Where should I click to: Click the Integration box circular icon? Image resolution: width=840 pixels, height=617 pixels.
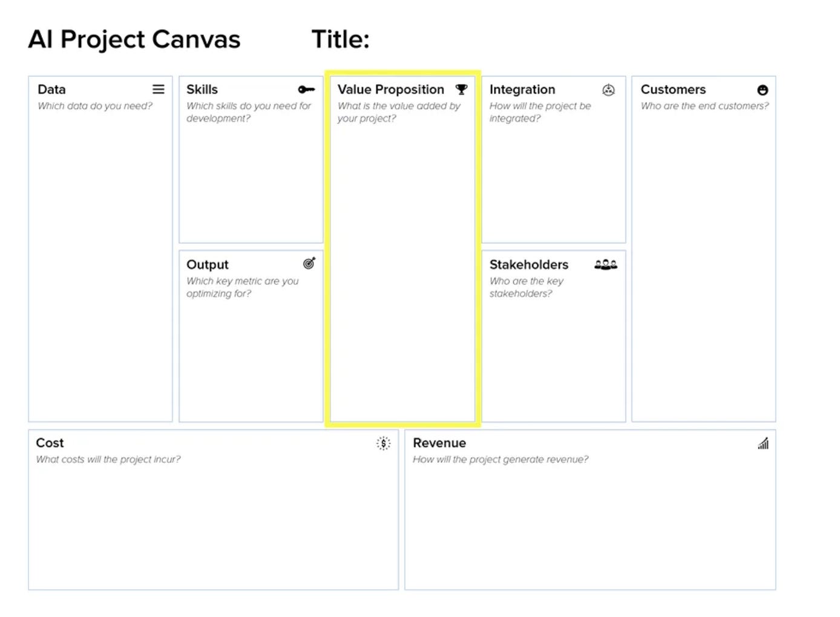pos(608,90)
